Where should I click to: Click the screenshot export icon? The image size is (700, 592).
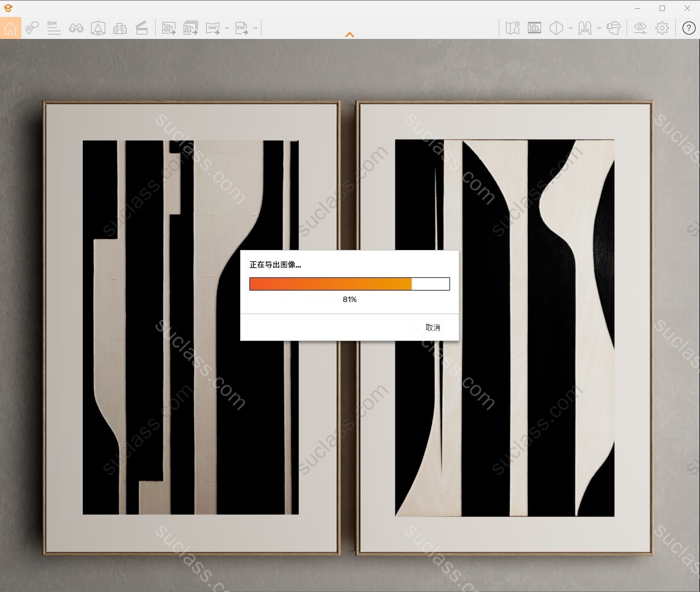pos(169,28)
